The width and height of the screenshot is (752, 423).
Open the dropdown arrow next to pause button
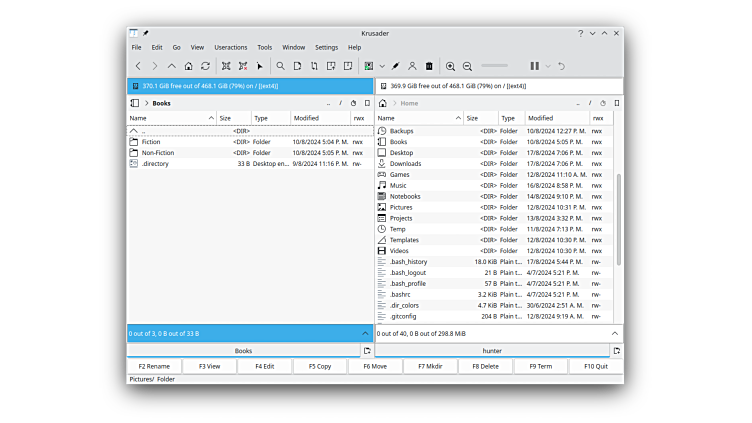point(547,66)
